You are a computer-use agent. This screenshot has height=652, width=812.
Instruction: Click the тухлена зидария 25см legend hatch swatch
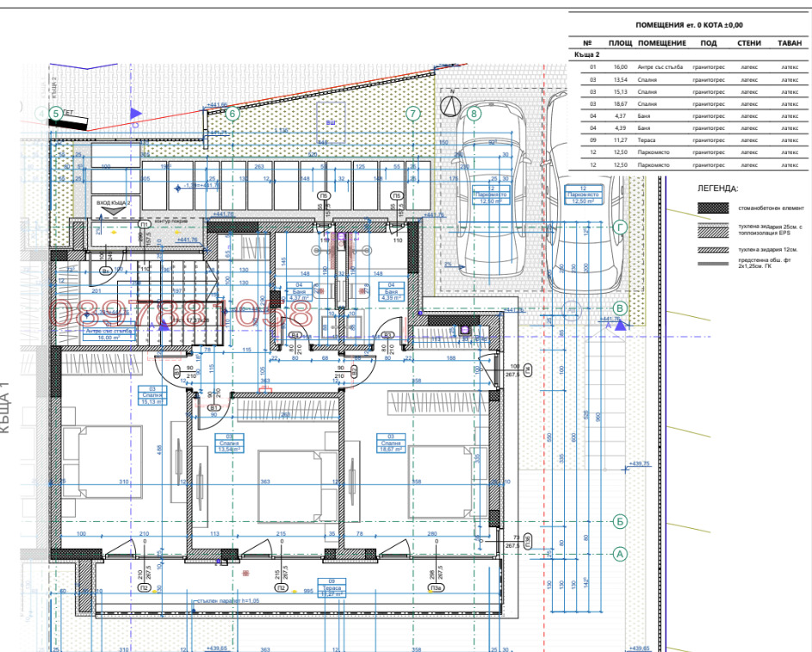(713, 230)
